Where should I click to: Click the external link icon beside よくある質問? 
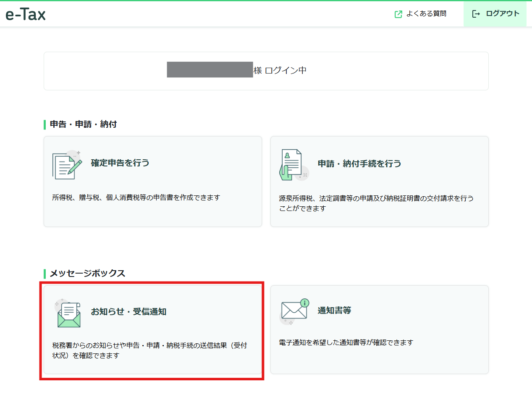click(x=397, y=14)
